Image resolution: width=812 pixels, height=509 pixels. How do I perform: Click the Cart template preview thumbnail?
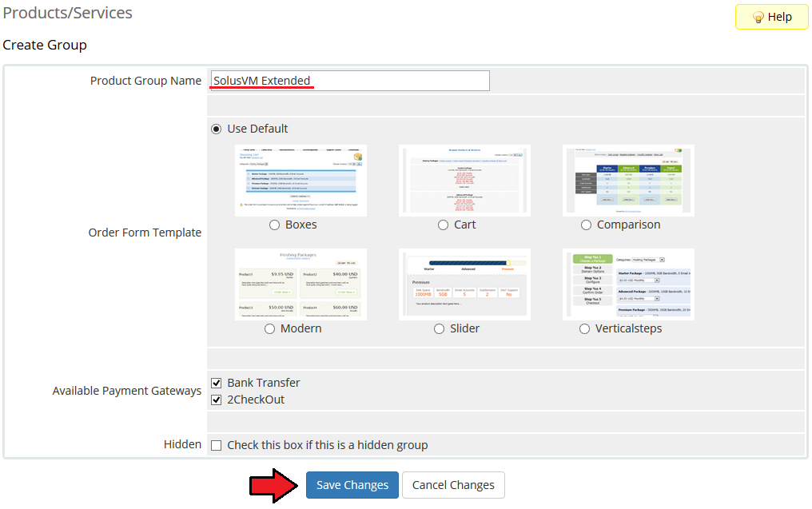(x=464, y=181)
